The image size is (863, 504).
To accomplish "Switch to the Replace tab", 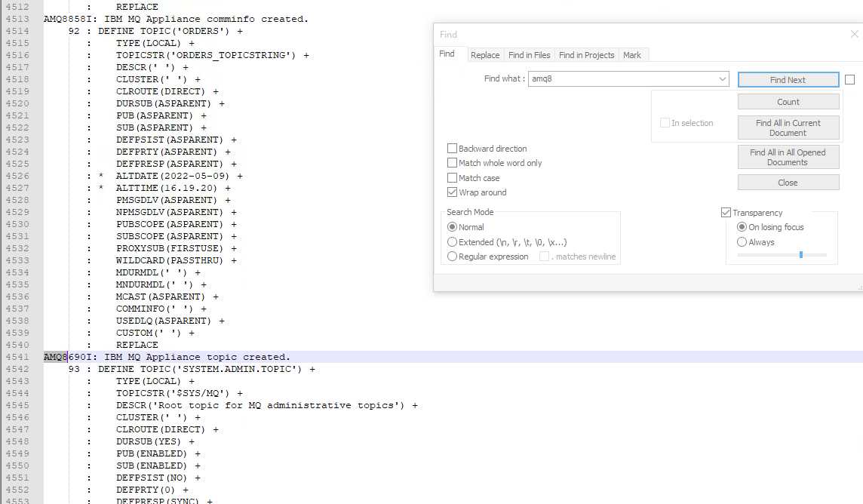I will (485, 55).
